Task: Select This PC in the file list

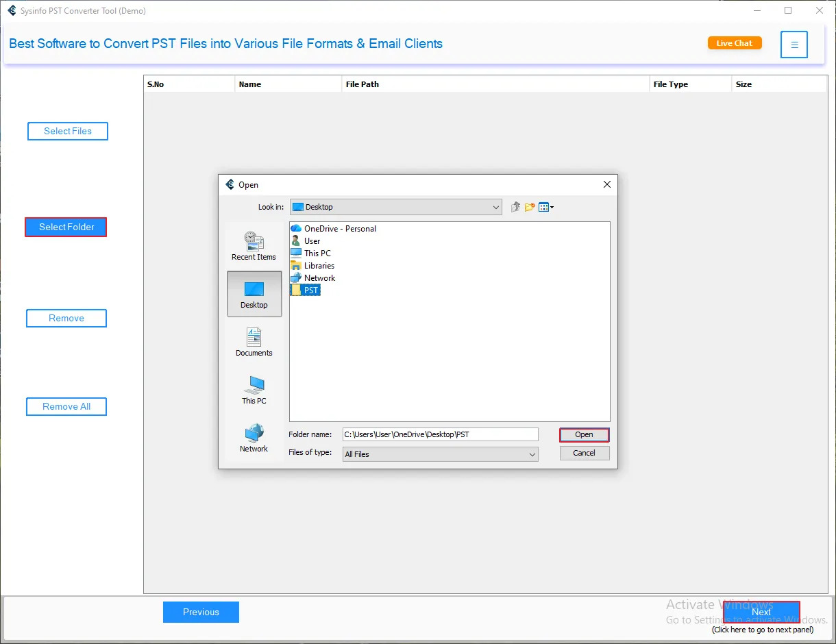Action: (311, 253)
